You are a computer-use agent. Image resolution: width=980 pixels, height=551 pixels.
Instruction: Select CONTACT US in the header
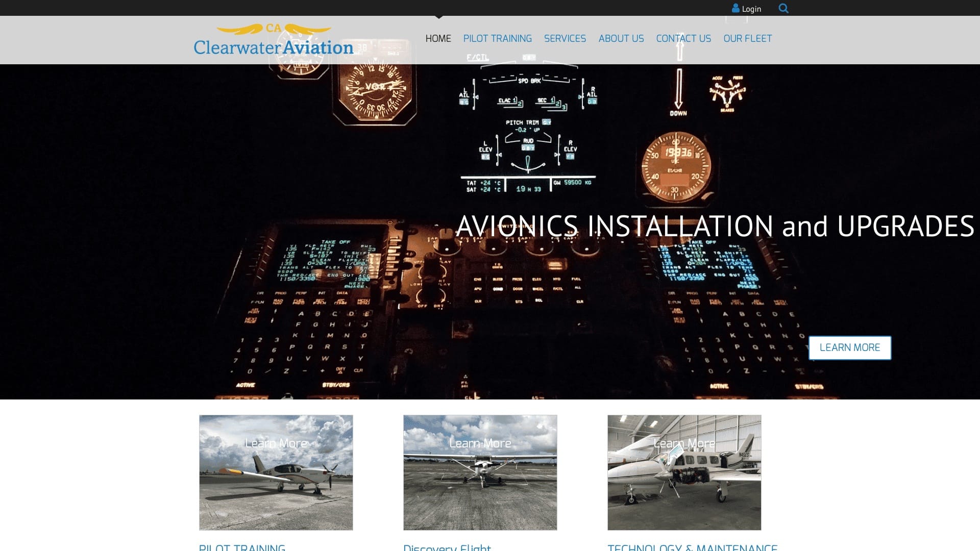(x=683, y=38)
